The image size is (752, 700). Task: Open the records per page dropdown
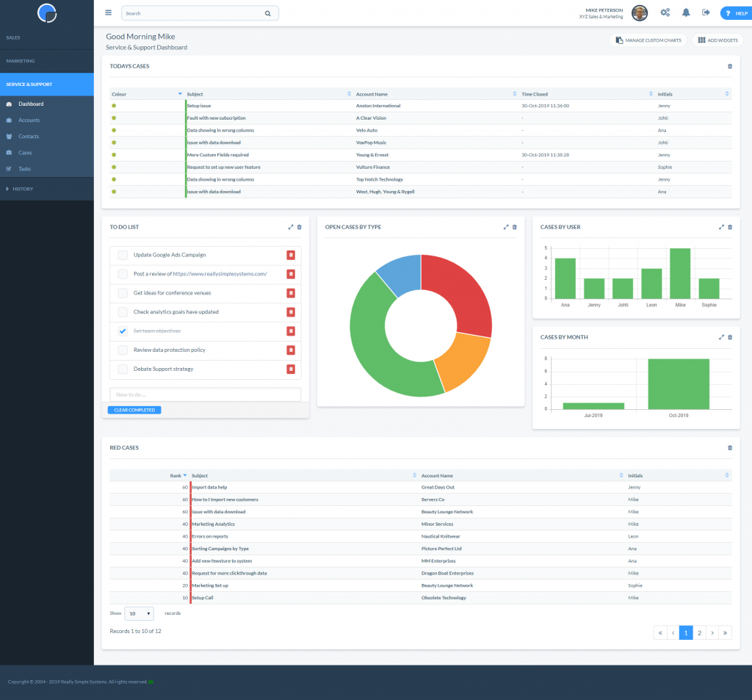tap(139, 613)
